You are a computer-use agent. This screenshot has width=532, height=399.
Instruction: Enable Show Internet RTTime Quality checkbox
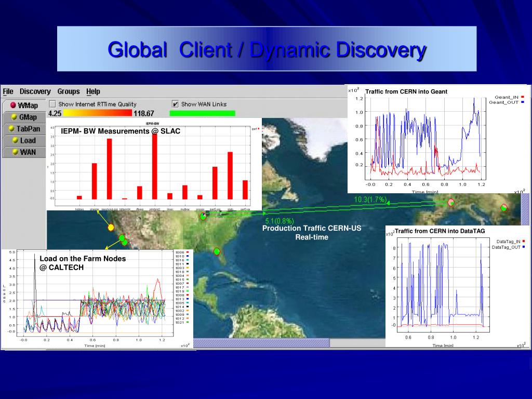click(52, 104)
